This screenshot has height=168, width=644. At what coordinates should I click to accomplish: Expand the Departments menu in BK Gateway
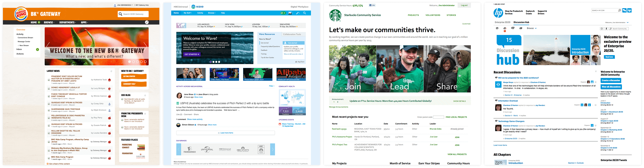(67, 22)
